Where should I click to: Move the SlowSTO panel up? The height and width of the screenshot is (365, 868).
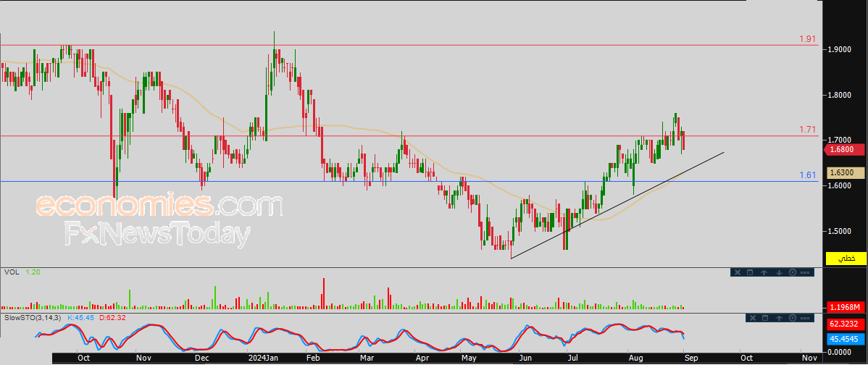tap(778, 317)
